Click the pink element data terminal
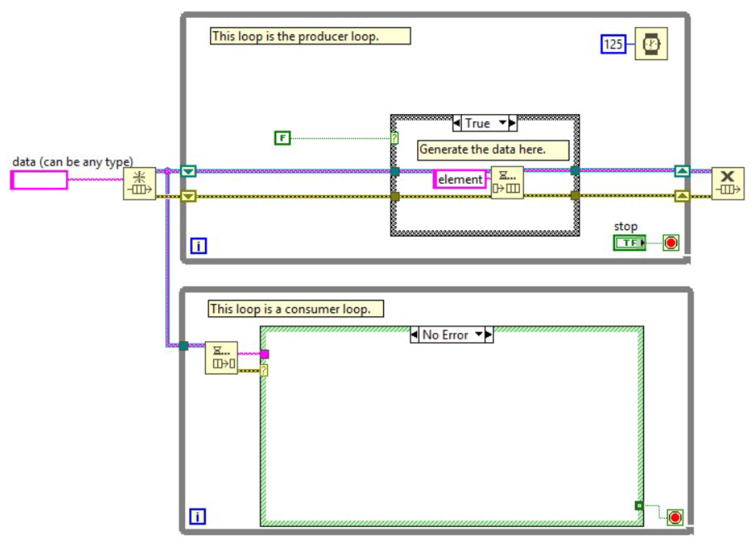The image size is (756, 548). [x=460, y=180]
